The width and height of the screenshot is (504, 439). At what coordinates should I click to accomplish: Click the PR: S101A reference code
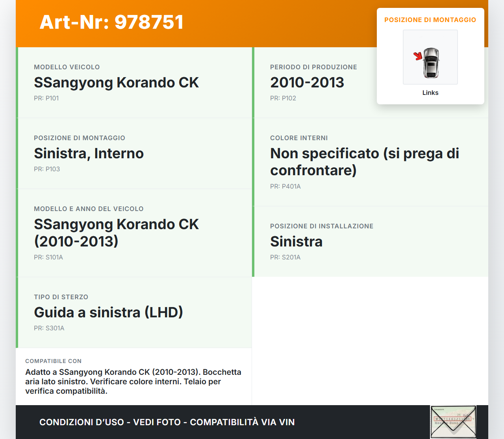coord(48,257)
